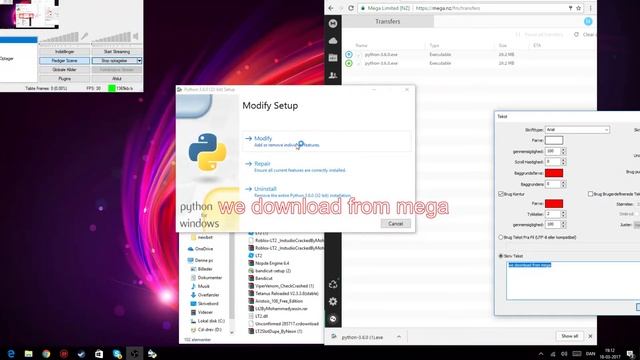Select Nopde Engine 6.4 file
Viewport: 640px width, 360px height.
(269, 263)
